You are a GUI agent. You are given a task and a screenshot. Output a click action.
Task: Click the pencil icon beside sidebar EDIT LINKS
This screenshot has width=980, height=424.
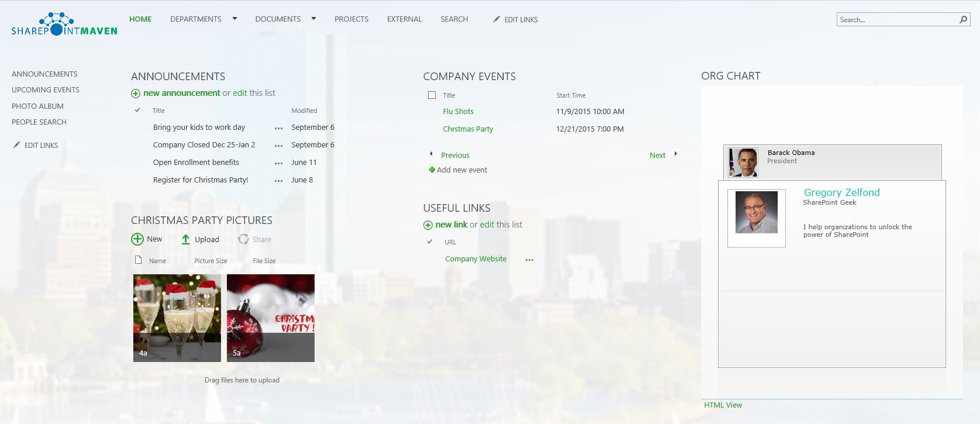[x=16, y=145]
